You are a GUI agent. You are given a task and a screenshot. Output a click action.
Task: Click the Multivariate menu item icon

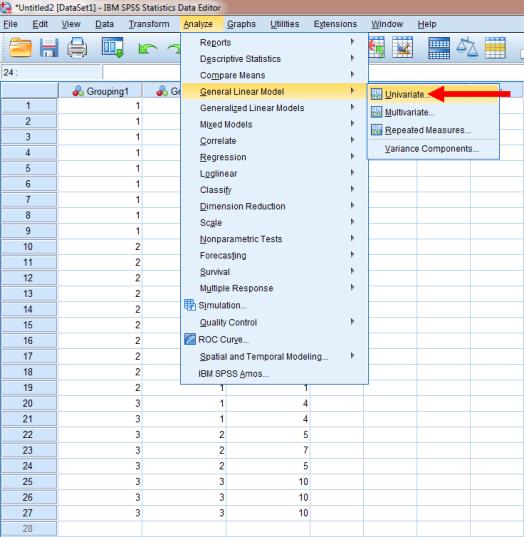point(376,112)
